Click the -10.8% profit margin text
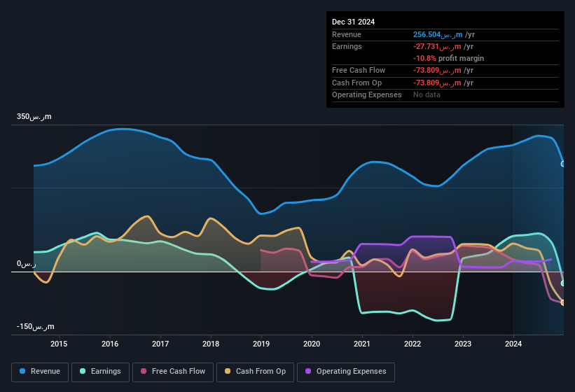 click(448, 58)
